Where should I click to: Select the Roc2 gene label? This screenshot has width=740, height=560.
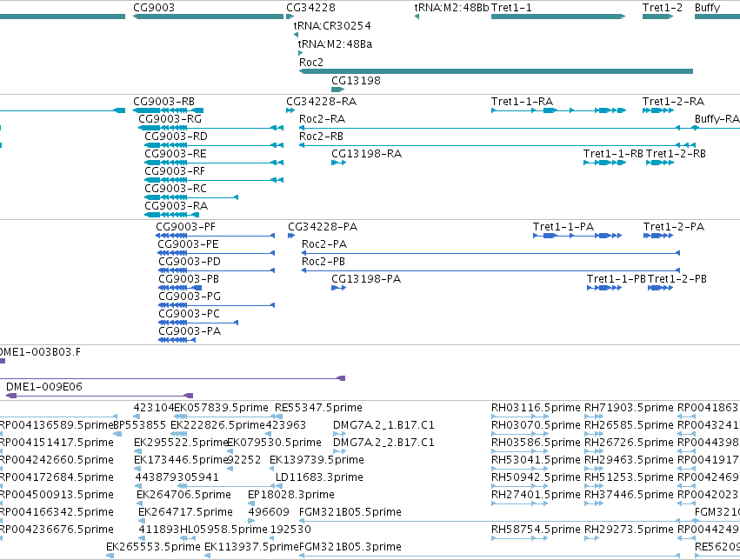point(311,63)
